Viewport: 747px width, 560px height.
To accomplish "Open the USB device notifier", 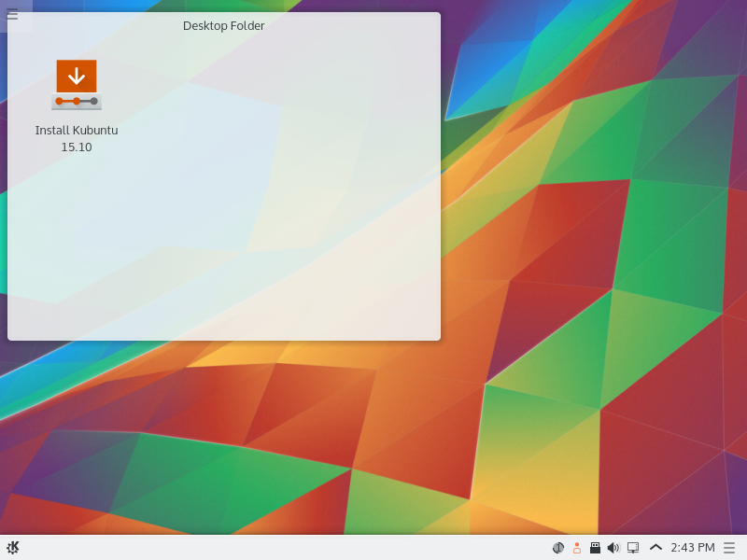I will [595, 548].
